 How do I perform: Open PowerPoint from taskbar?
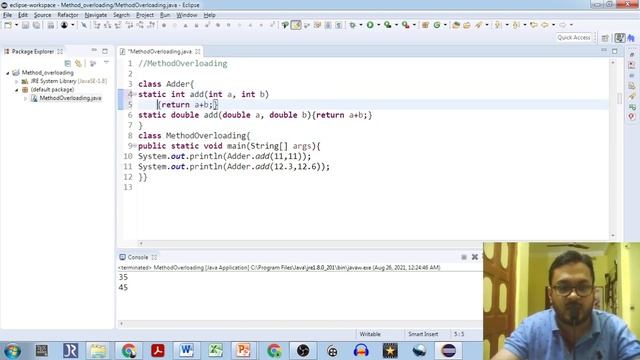coord(243,351)
